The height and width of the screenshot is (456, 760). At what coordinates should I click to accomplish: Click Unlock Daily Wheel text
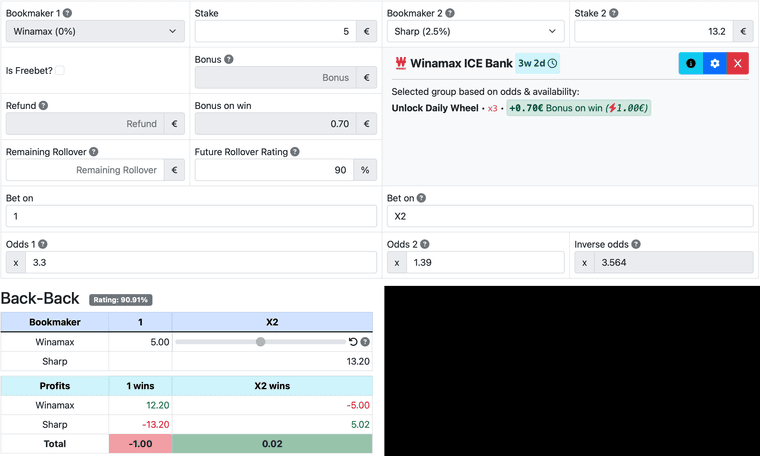tap(435, 108)
